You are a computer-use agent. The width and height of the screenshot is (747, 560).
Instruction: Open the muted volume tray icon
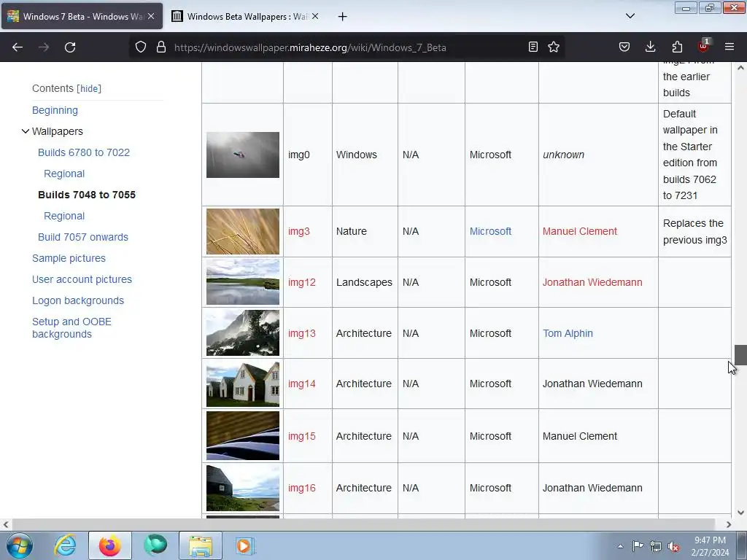(673, 546)
